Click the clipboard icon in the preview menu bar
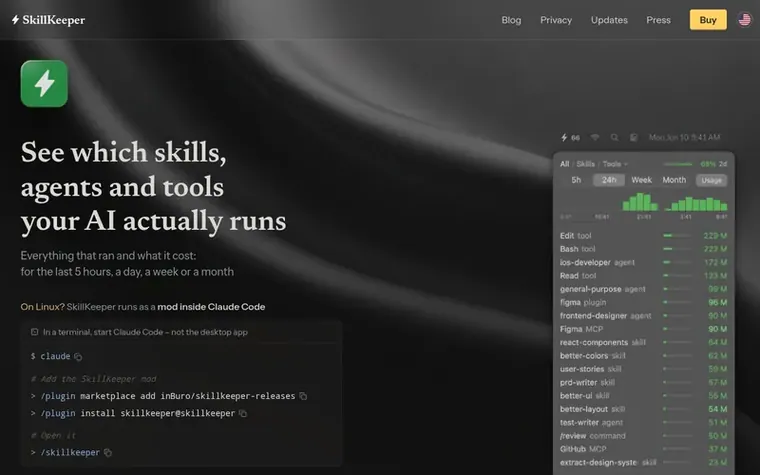The height and width of the screenshot is (475, 760). (633, 138)
